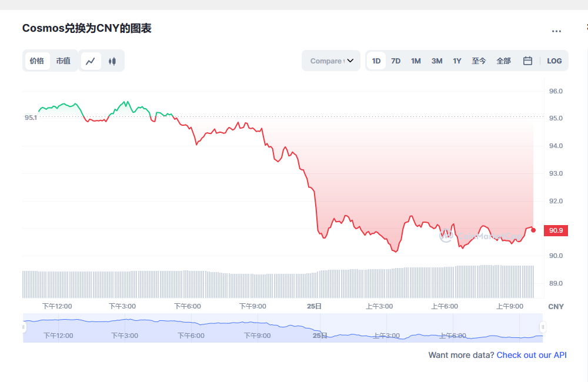Click the 下午12:00 label on the main x-axis

pos(57,306)
